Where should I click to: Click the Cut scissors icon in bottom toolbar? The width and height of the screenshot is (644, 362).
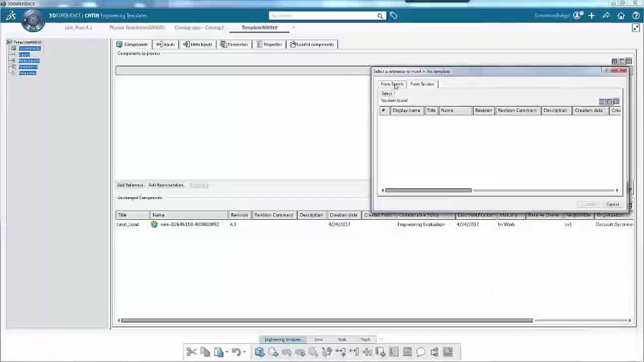point(191,352)
